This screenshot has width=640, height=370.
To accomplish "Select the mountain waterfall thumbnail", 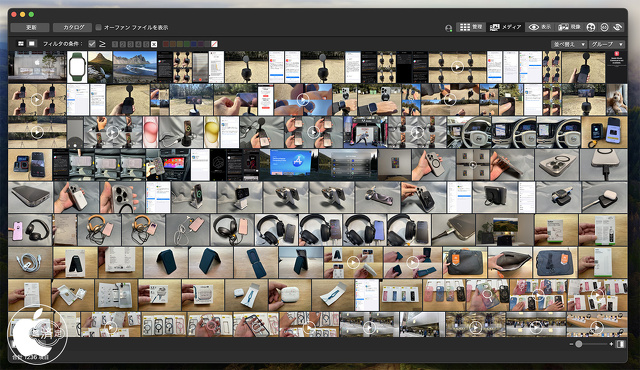I will 100,67.
